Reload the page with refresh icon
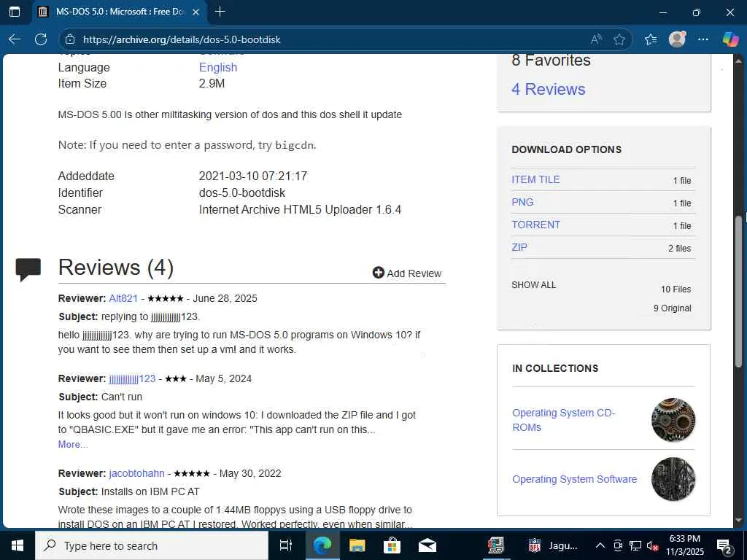 tap(41, 39)
